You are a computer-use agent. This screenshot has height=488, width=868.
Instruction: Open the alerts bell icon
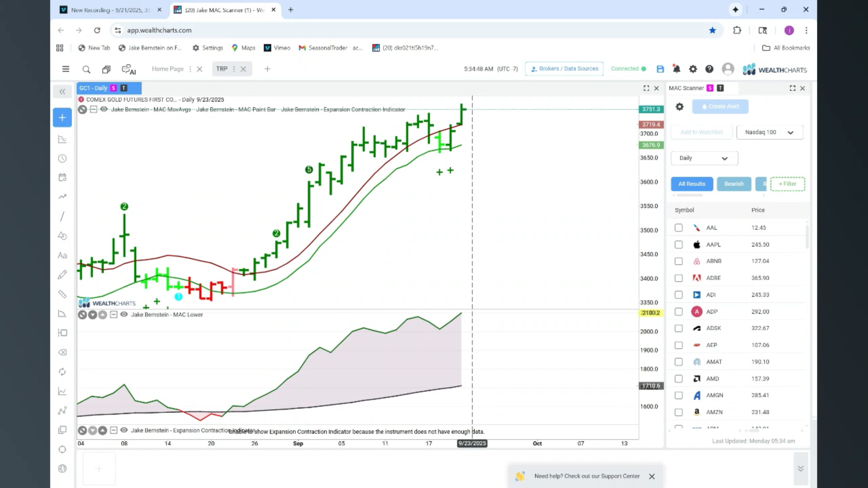pos(676,69)
